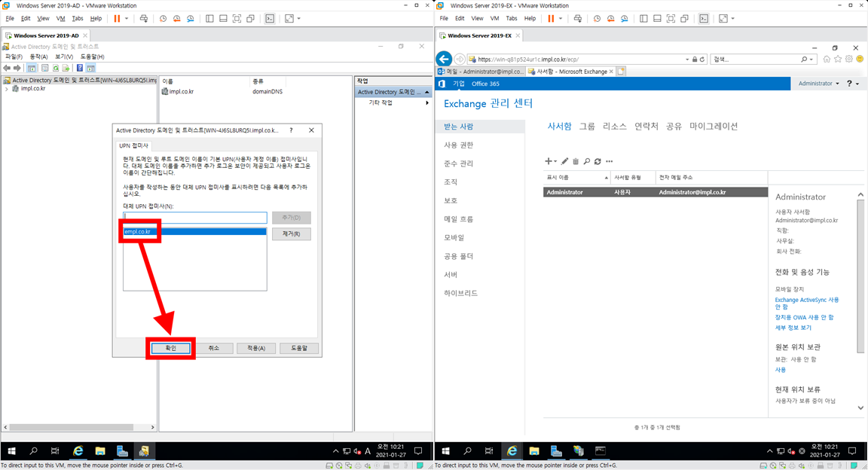
Task: Click 제거(R) button in UPN dialog
Action: (291, 233)
